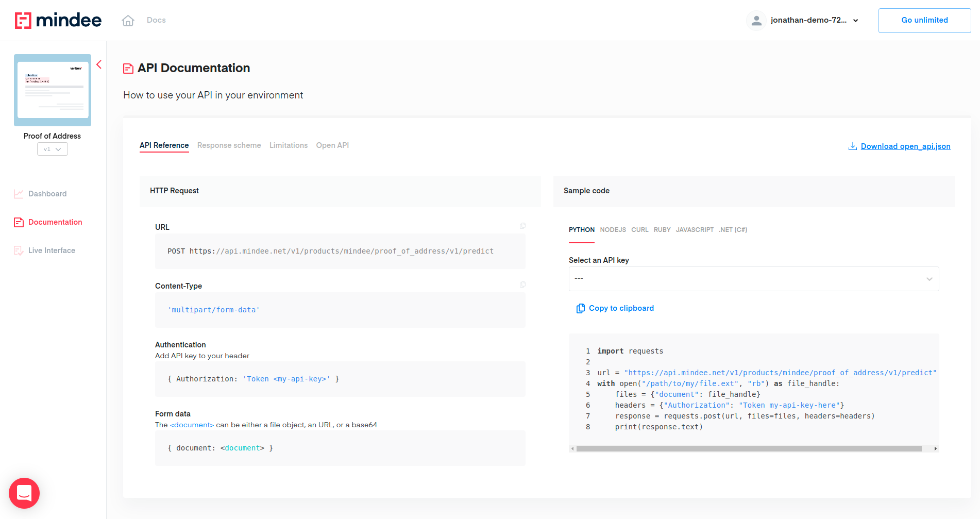
Task: Go to Dashboard in sidebar
Action: (47, 194)
